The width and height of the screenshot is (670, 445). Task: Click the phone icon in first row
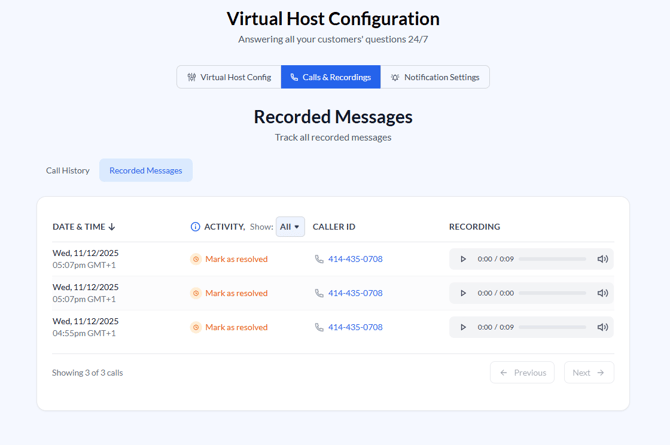pyautogui.click(x=319, y=259)
